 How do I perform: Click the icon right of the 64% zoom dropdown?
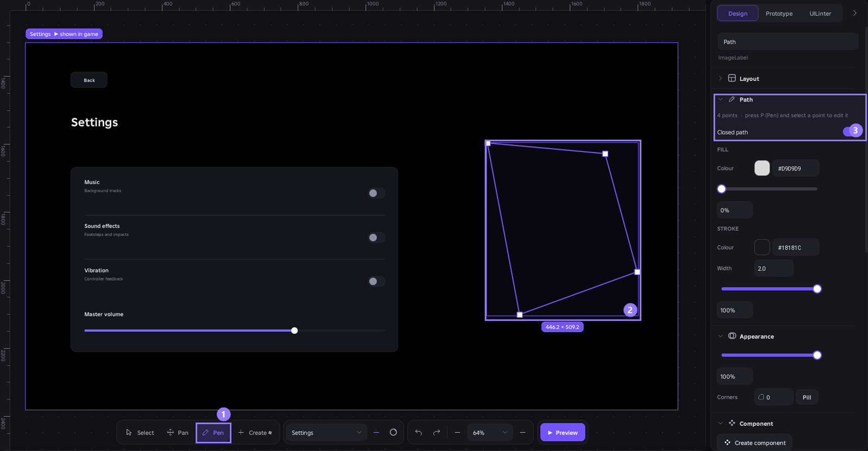coord(522,433)
